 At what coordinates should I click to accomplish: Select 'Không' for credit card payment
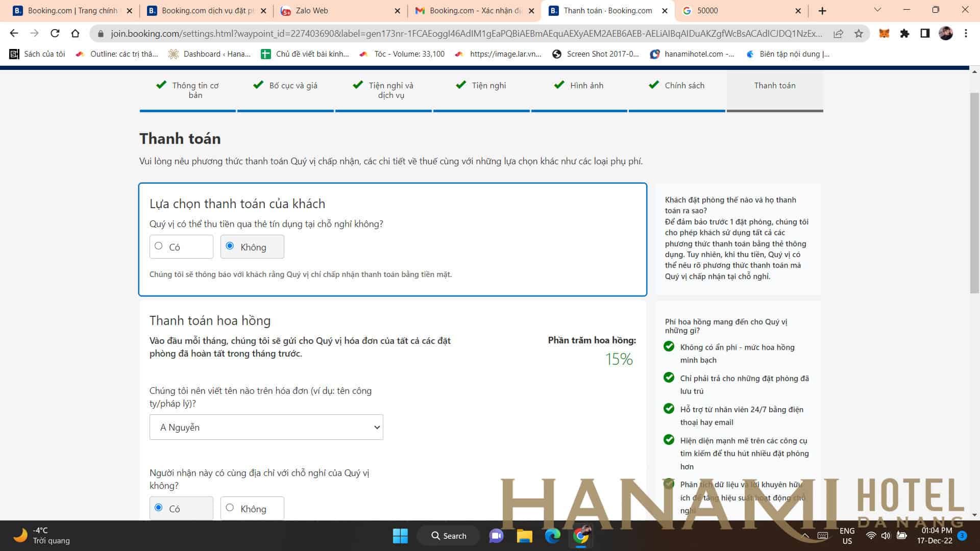pyautogui.click(x=230, y=246)
